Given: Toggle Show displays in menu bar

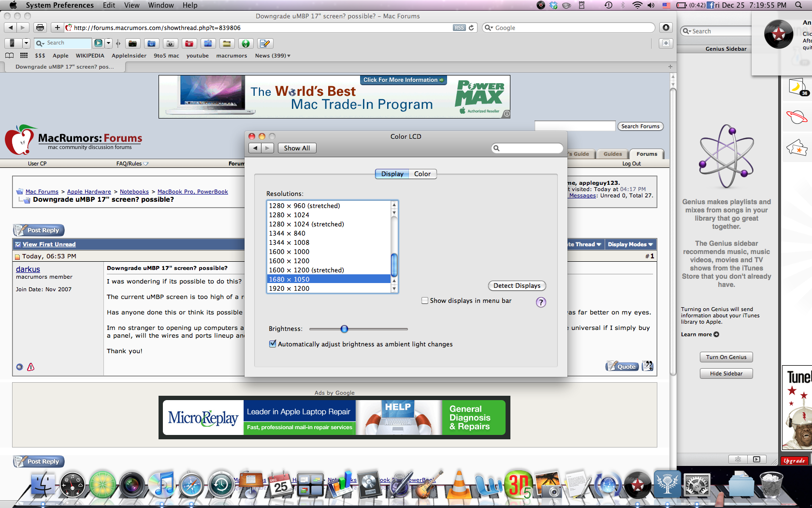Looking at the screenshot, I should click(425, 300).
